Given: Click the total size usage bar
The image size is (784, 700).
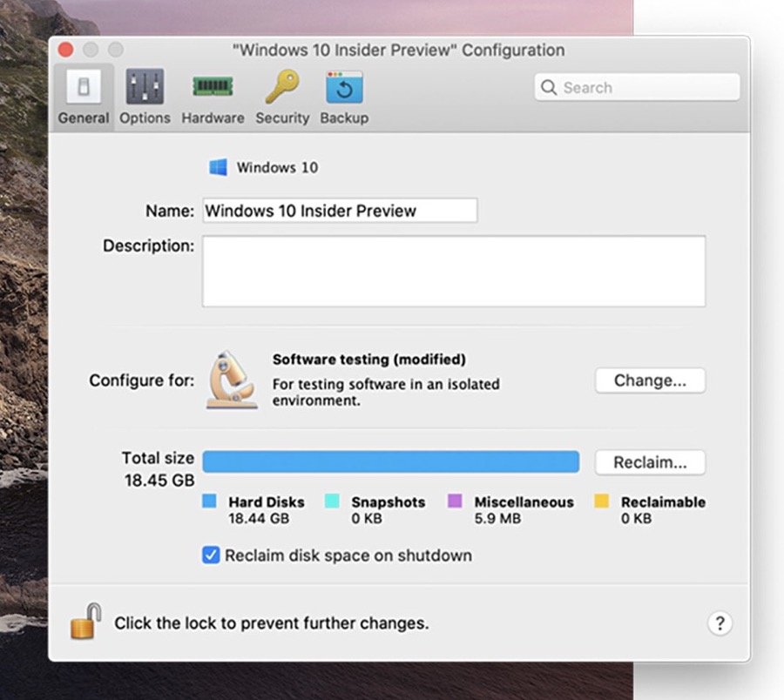Looking at the screenshot, I should pos(391,461).
